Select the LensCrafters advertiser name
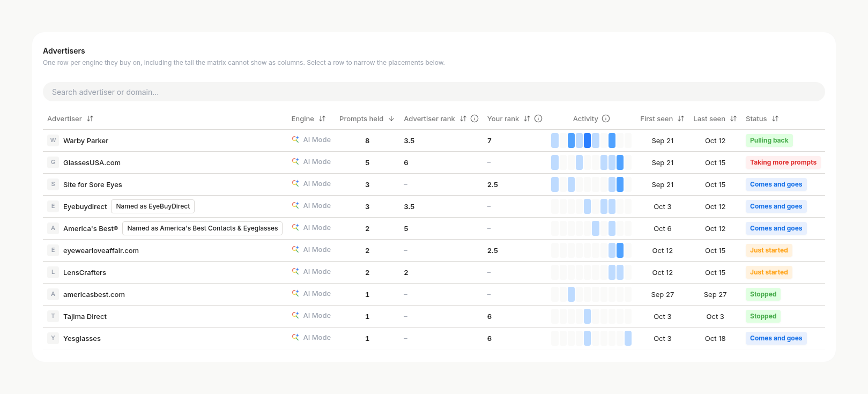 [85, 273]
